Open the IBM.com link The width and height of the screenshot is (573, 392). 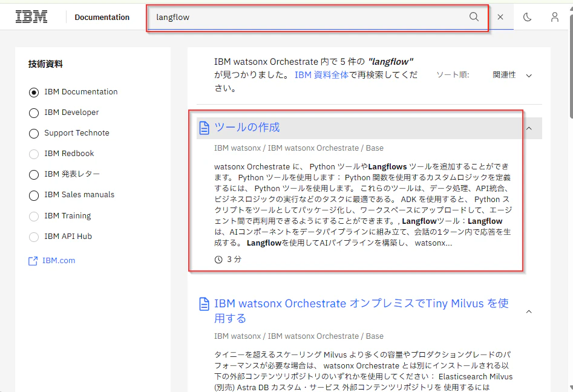pyautogui.click(x=59, y=261)
